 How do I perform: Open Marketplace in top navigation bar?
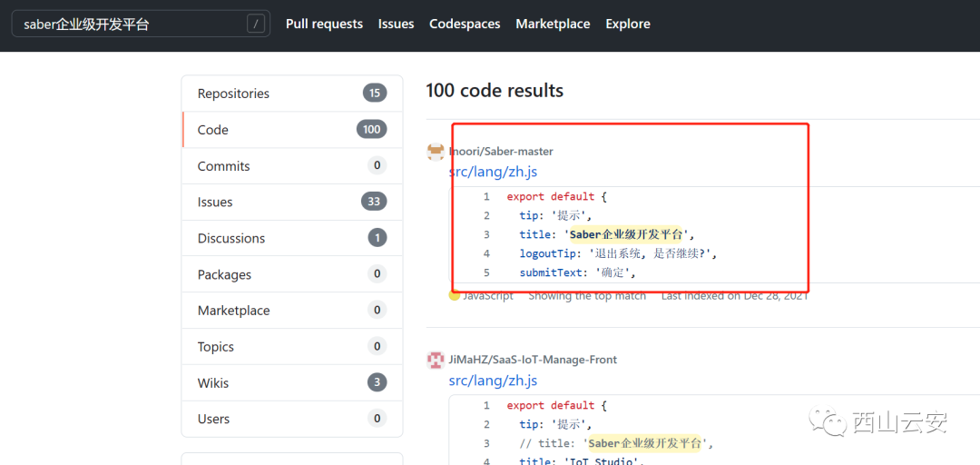[x=553, y=24]
